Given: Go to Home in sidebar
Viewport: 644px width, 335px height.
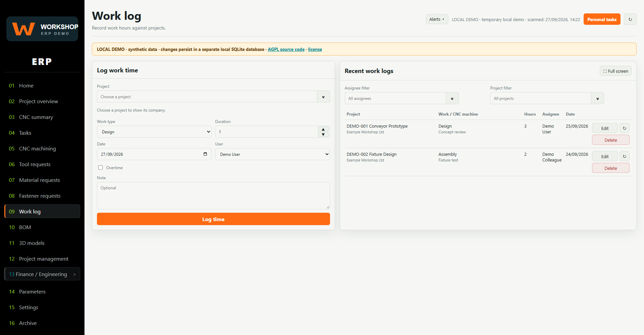Looking at the screenshot, I should (x=42, y=85).
